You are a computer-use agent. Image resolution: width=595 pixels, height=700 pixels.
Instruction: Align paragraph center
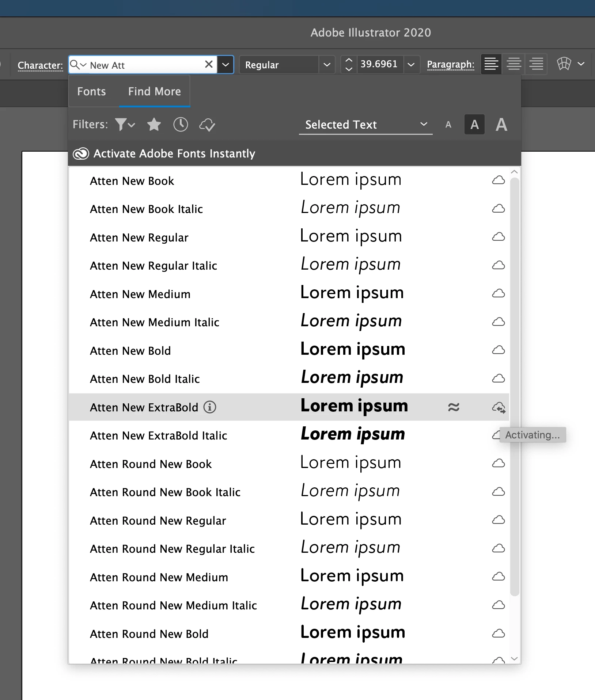[514, 64]
